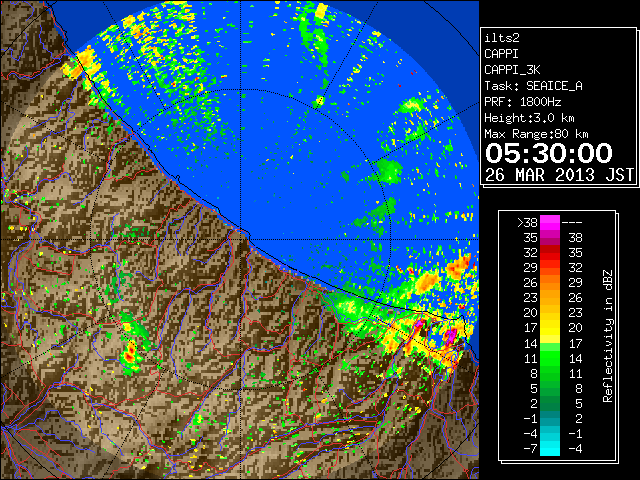Click the 05:30:00 timestamp
The image size is (640, 480).
coord(549,153)
